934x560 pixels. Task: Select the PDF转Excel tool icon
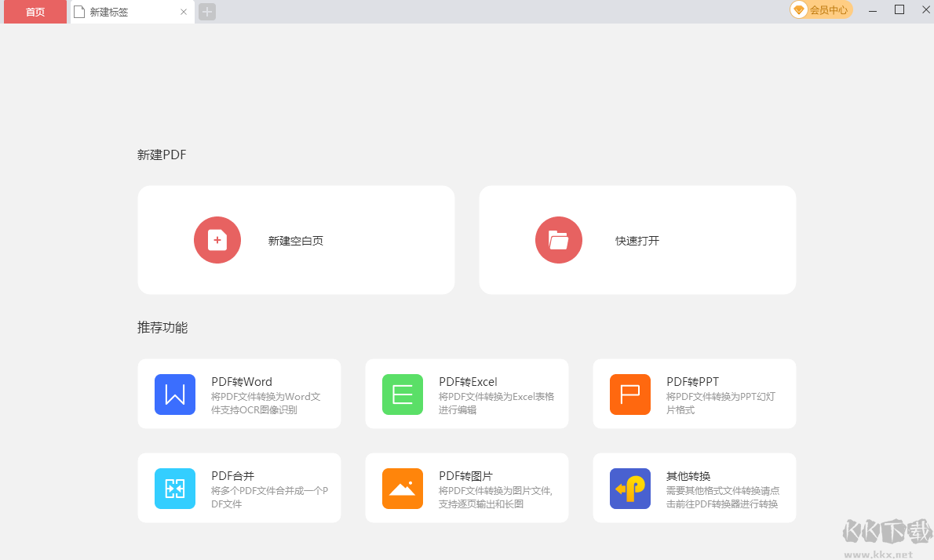point(402,394)
